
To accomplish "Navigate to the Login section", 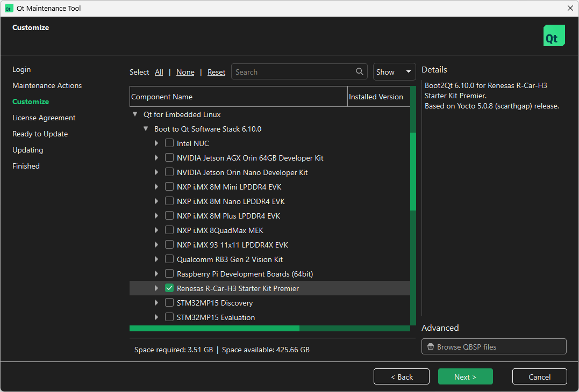I will pos(22,69).
